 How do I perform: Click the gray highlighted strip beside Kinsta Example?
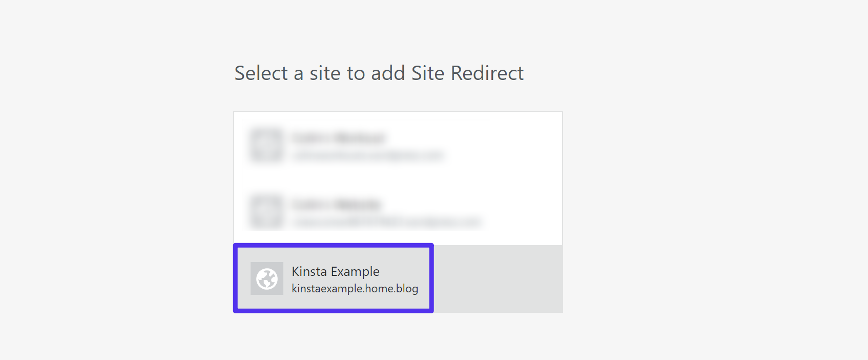click(x=497, y=278)
